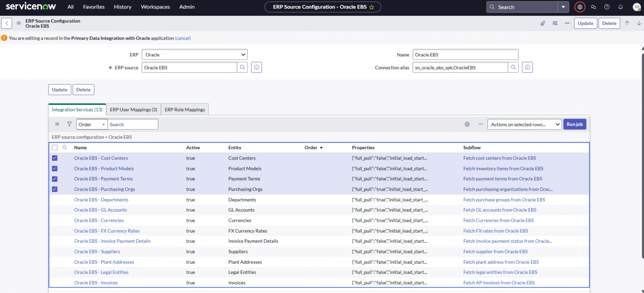Viewport: 644px width, 293px height.
Task: Click the back arrow button
Action: tap(7, 23)
